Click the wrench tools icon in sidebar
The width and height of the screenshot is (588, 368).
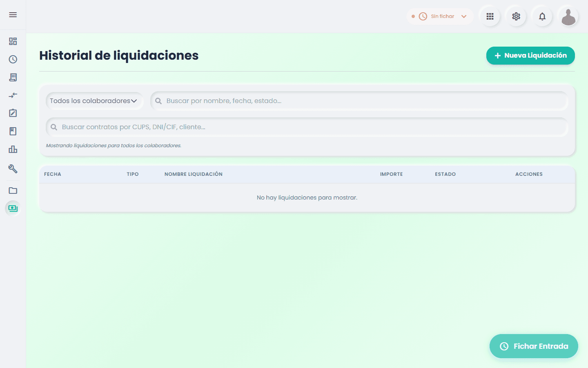13,168
